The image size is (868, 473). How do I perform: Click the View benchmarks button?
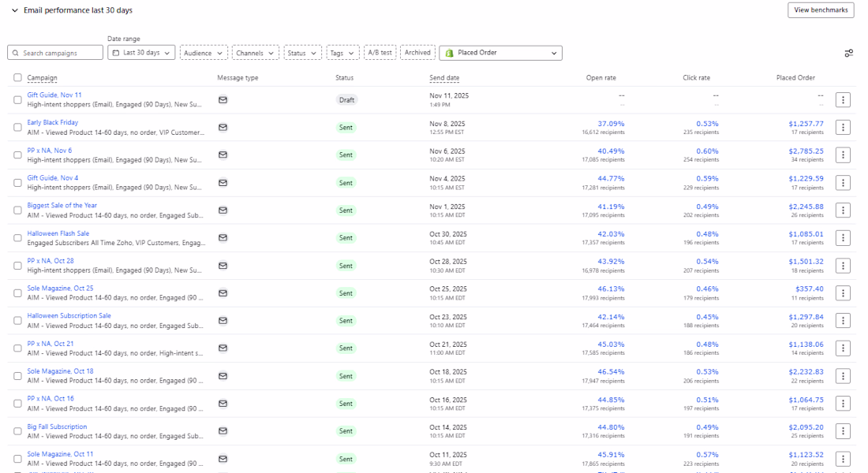821,10
